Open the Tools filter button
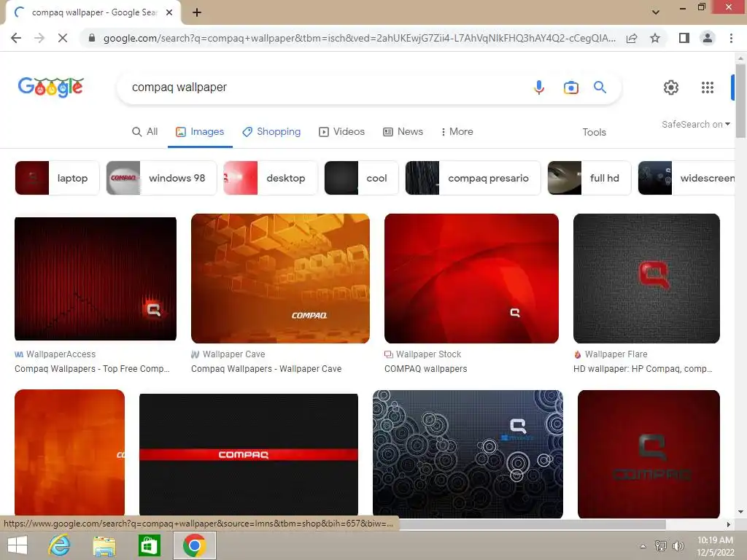 pos(594,133)
